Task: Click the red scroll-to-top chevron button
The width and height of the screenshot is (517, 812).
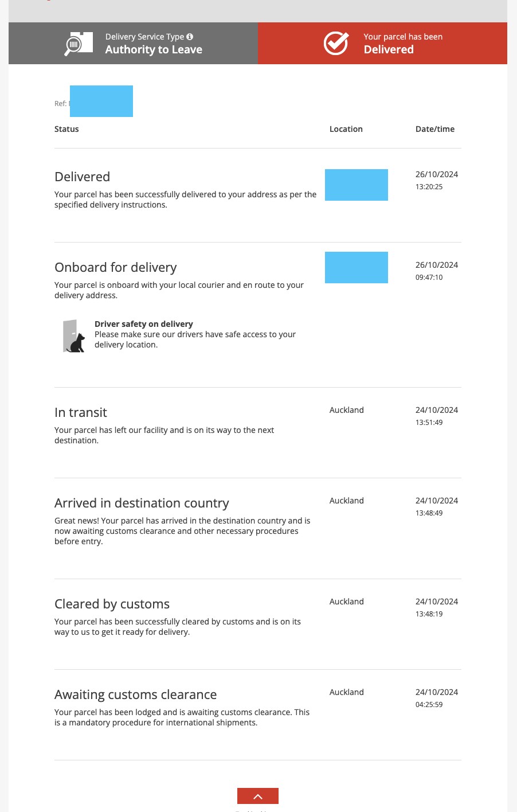Action: pos(258,796)
